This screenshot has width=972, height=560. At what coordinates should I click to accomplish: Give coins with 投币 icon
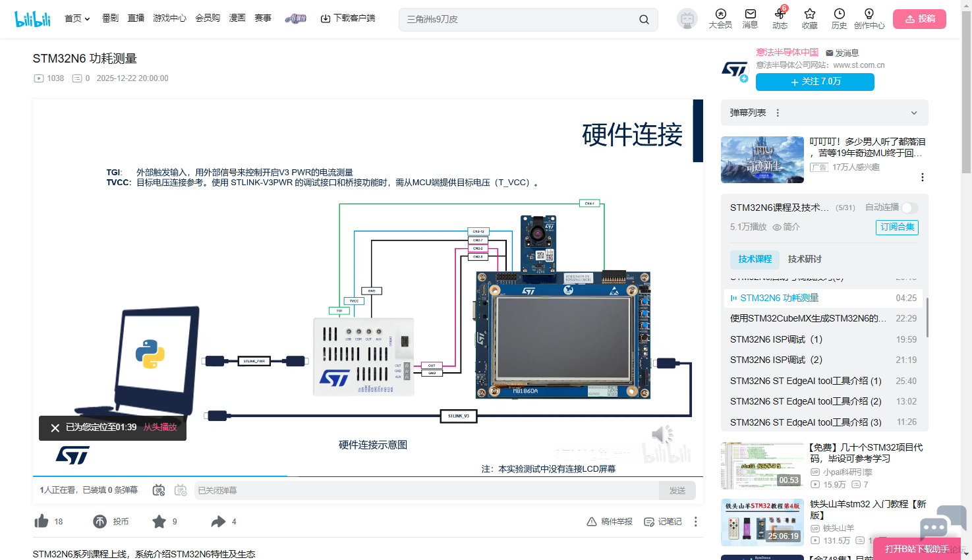100,522
